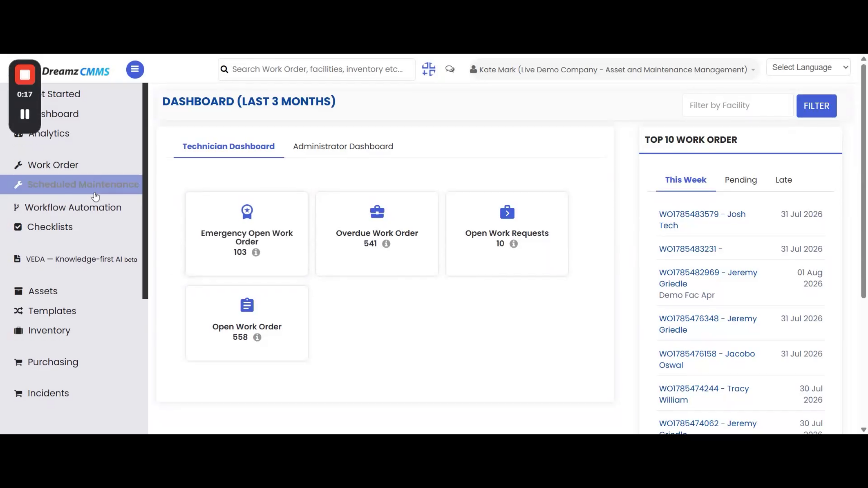Open work order WO1785476158 - Jacobo Oswal

coord(707,359)
